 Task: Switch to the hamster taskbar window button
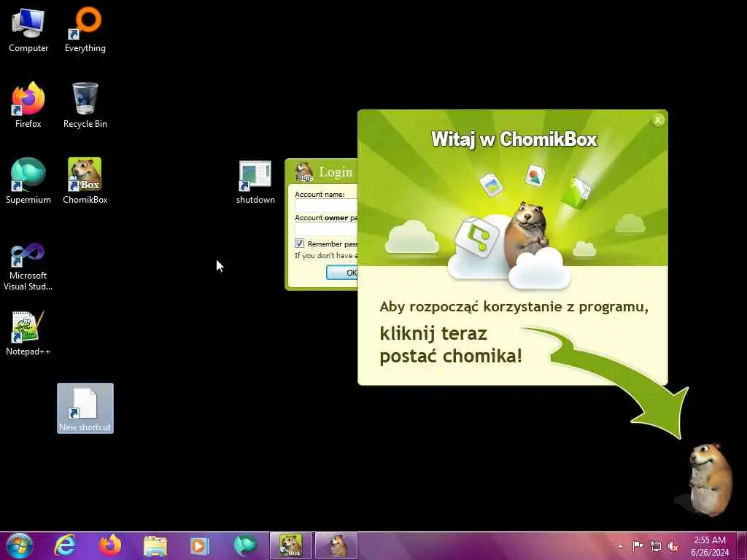click(336, 545)
